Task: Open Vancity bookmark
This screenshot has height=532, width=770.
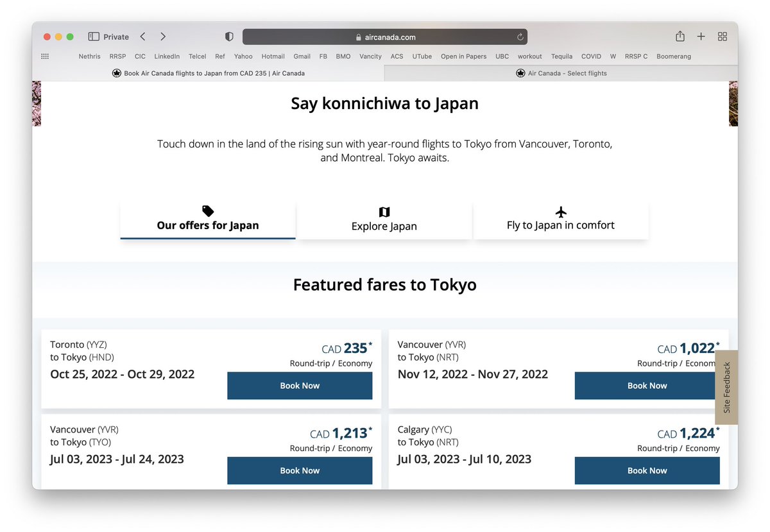Action: [x=371, y=56]
